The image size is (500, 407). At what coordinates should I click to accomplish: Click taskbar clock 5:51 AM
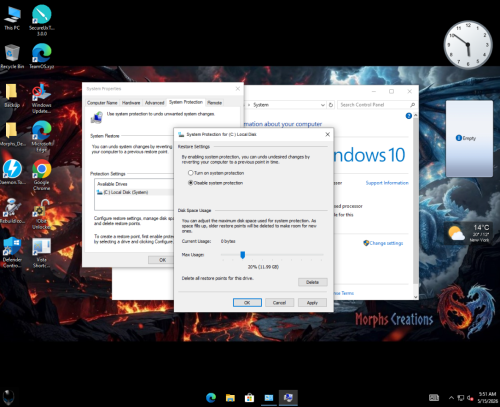pos(487,398)
